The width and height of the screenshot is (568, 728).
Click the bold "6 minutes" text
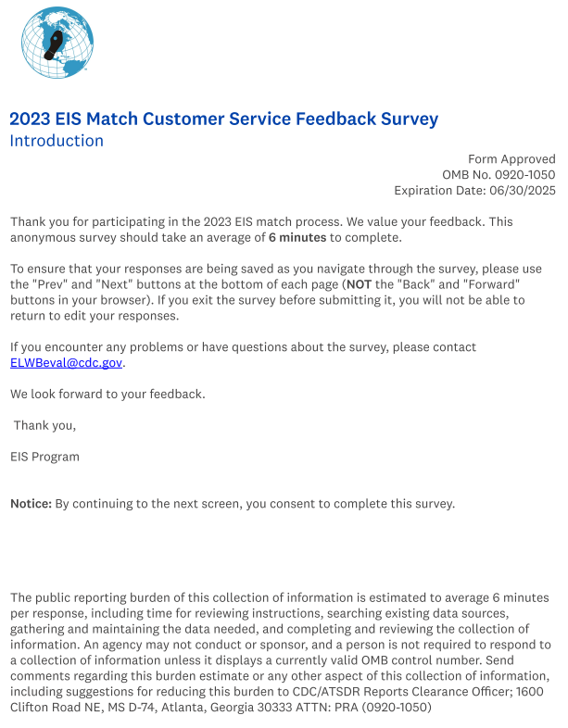tap(297, 238)
